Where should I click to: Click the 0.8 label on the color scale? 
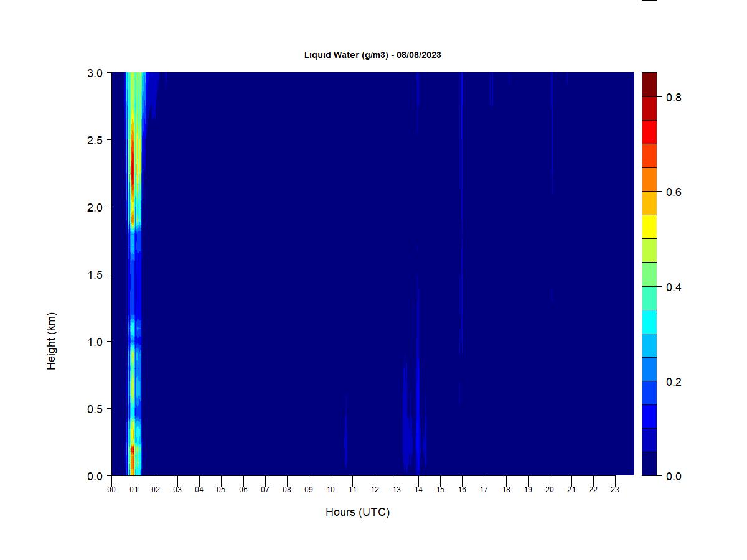pos(674,98)
